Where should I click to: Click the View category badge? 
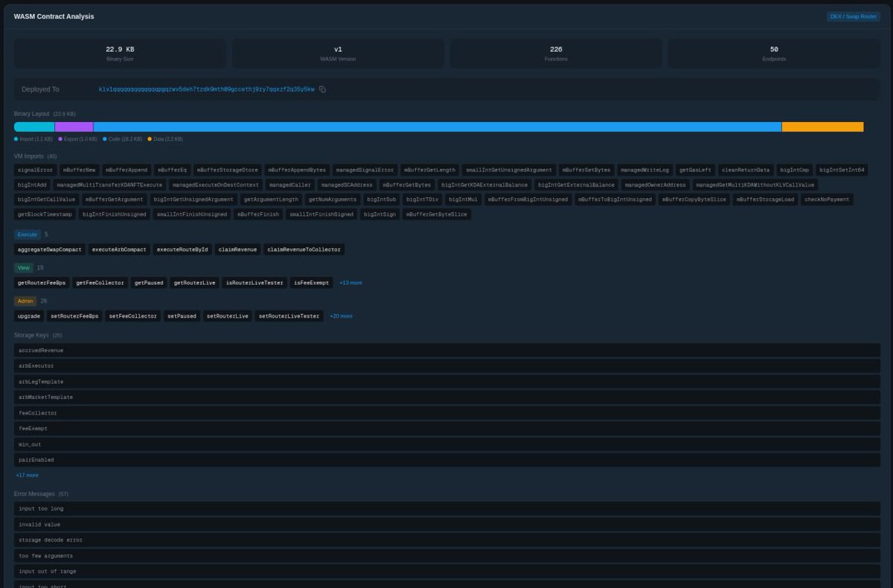(23, 268)
